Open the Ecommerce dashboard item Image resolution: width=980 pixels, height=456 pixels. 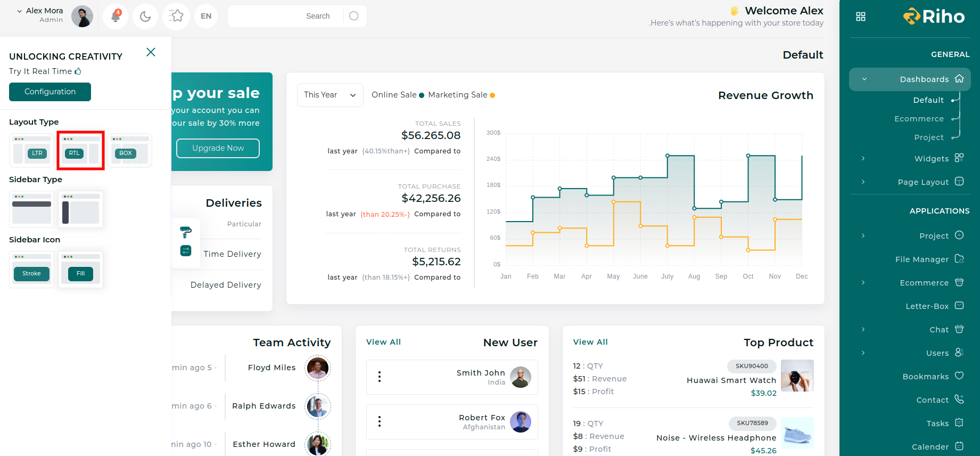tap(919, 119)
